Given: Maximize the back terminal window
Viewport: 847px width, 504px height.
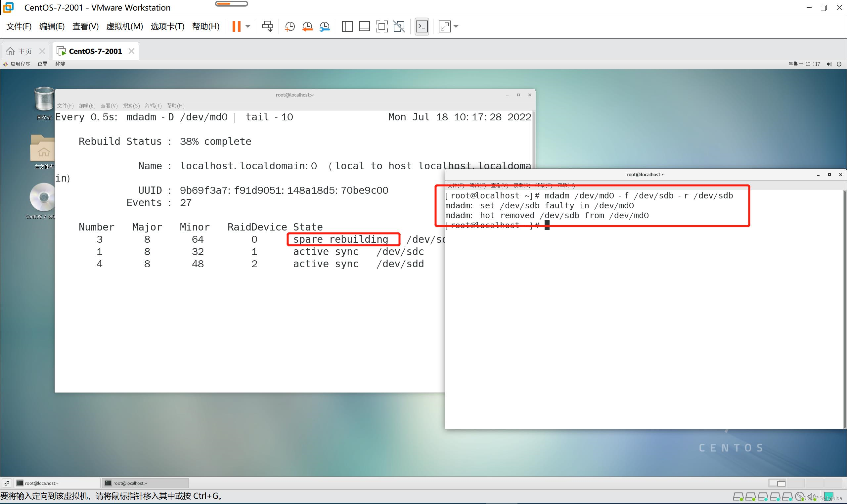Looking at the screenshot, I should point(518,95).
